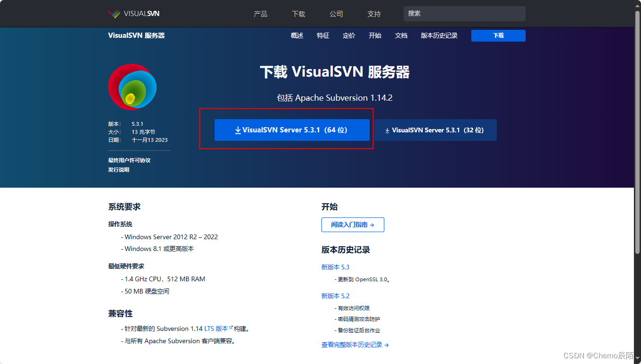Open the 新版本 5.2 link

pos(335,296)
